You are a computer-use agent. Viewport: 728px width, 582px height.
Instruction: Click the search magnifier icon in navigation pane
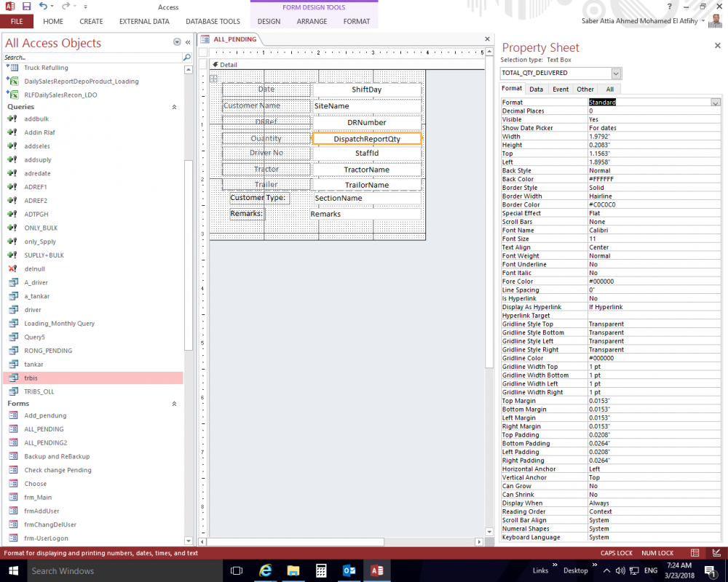[186, 57]
